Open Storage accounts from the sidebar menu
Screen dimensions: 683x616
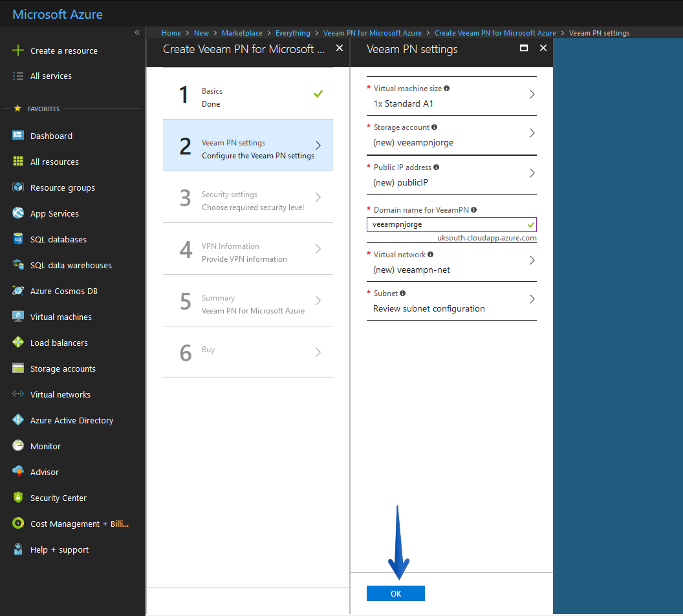pos(63,368)
